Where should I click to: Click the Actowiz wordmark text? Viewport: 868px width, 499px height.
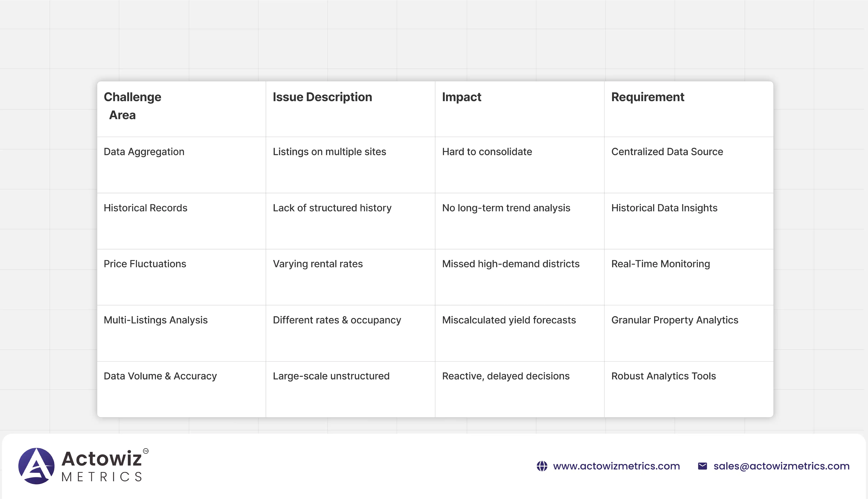tap(102, 459)
